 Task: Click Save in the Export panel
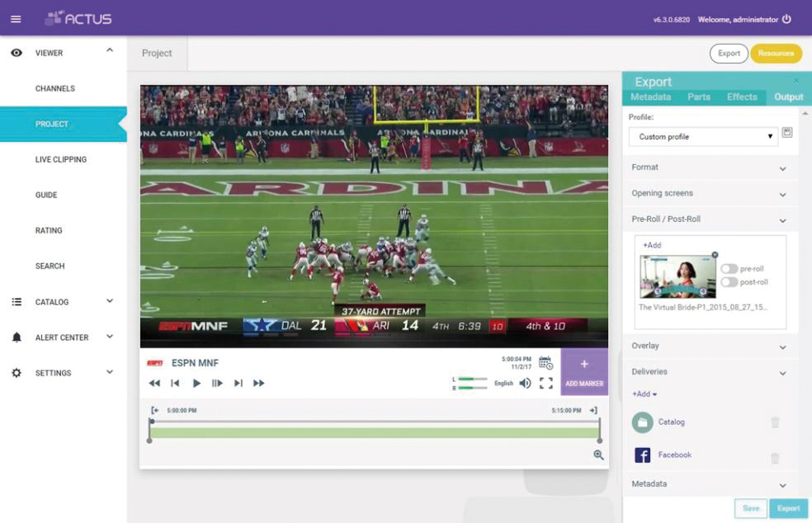point(750,508)
